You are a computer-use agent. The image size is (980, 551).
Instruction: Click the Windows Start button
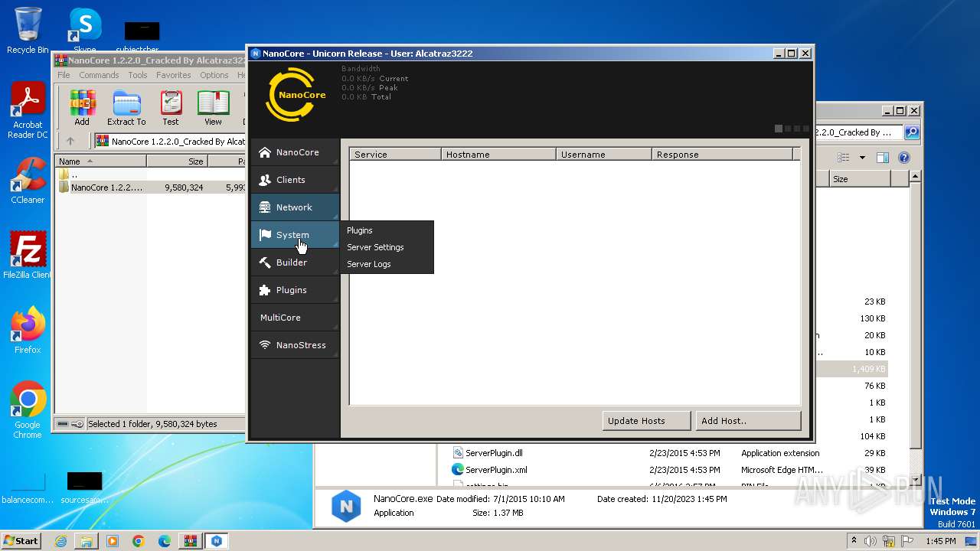21,540
